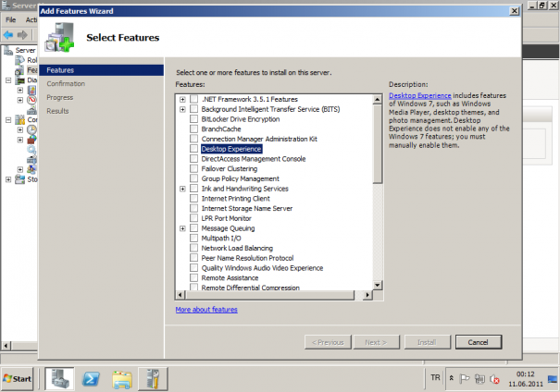Click the features list vertical scrollbar thumb
Image resolution: width=560 pixels, height=392 pixels.
click(x=378, y=144)
